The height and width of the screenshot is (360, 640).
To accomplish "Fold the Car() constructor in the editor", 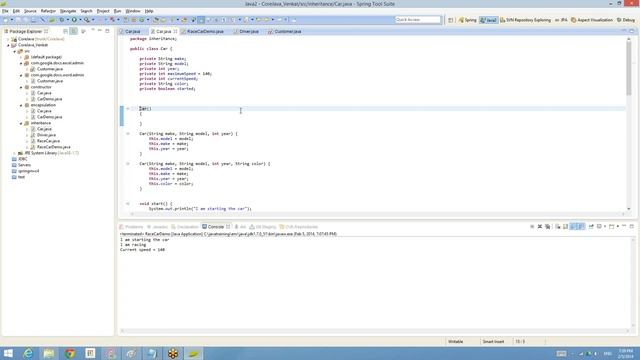I will [x=128, y=109].
